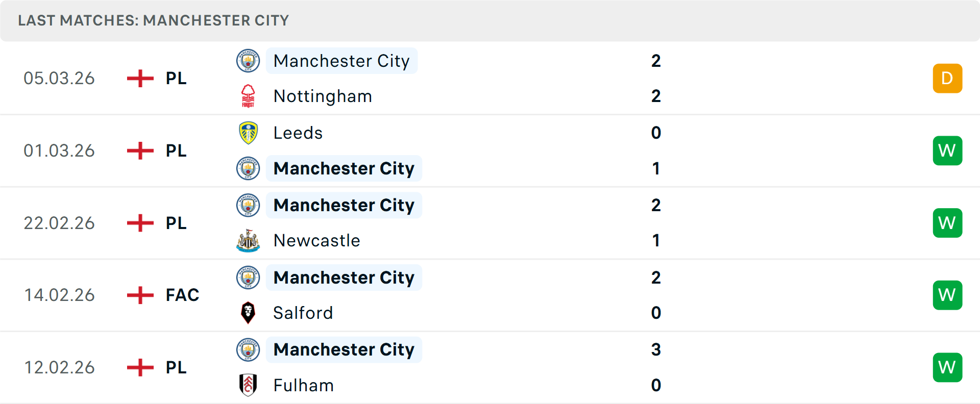980x404 pixels.
Task: Select the Salford club logo
Action: (x=248, y=313)
